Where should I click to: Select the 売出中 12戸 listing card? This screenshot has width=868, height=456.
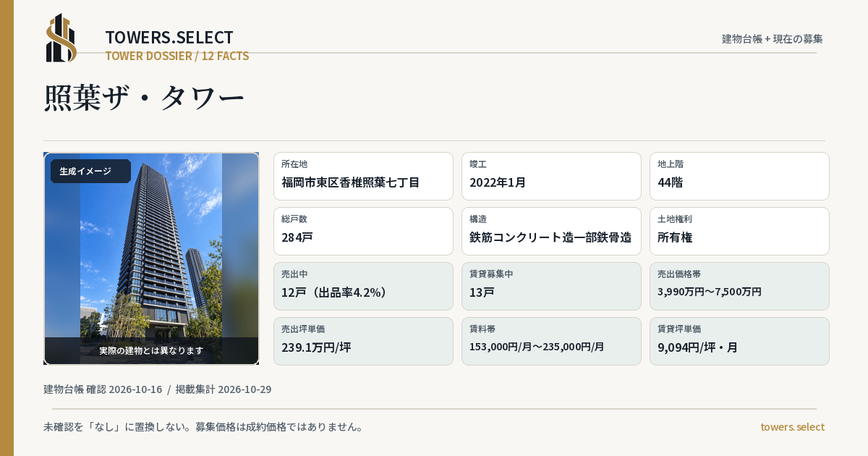(363, 286)
